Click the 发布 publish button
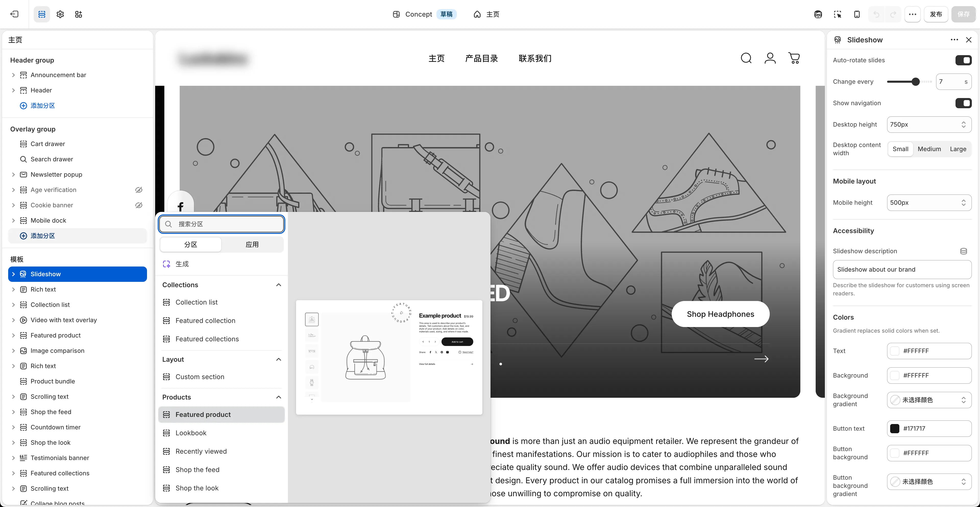Screen dimensions: 980x507 [936, 14]
